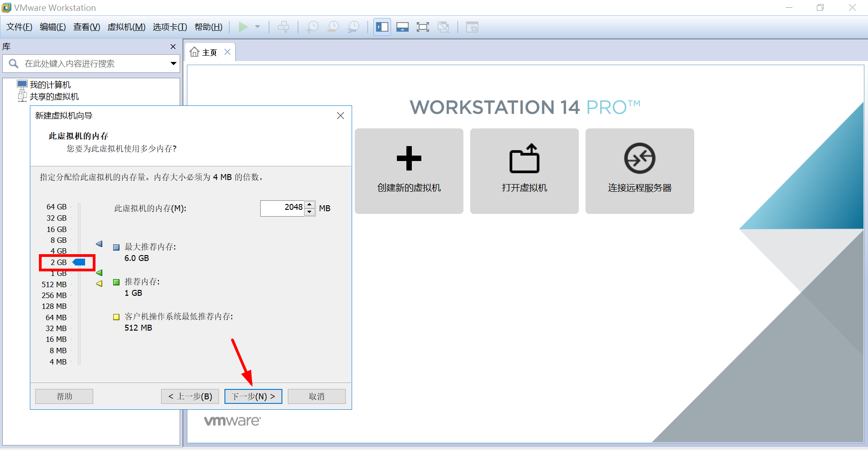Viewport: 868px width, 450px height.
Task: Click the VMware Workstation title bar icon
Action: pos(7,8)
